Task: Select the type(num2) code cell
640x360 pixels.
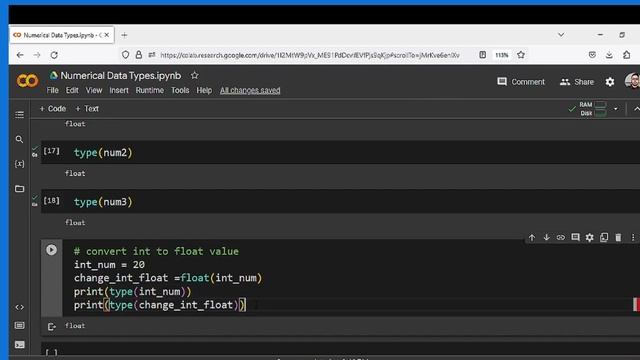Action: (340, 153)
